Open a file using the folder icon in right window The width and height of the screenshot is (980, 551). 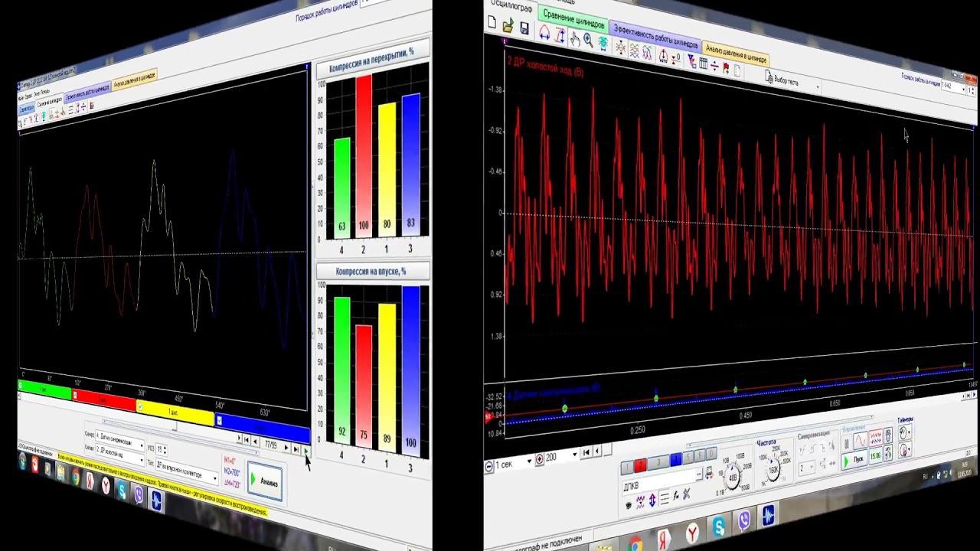coord(508,25)
